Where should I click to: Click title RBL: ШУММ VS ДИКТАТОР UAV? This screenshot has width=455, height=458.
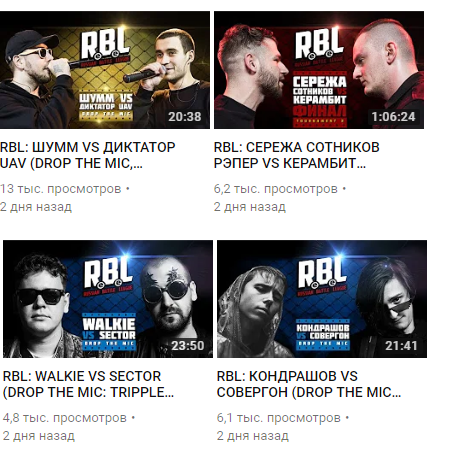[x=88, y=155]
